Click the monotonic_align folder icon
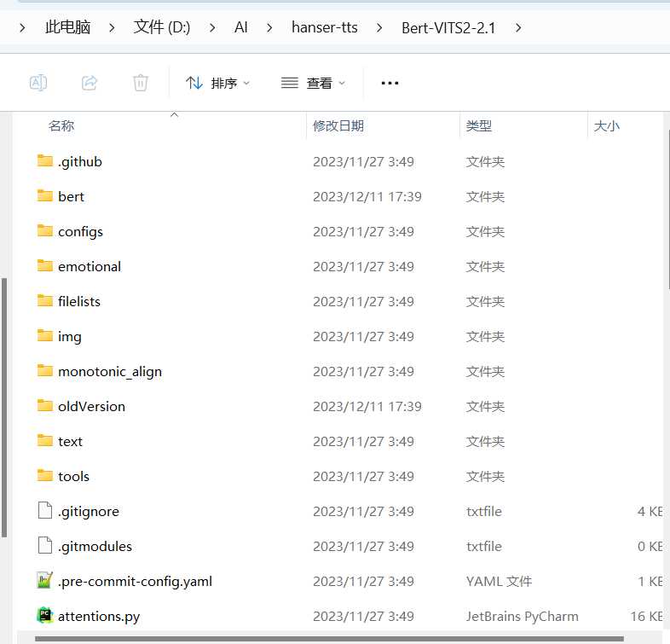This screenshot has width=670, height=644. [45, 371]
